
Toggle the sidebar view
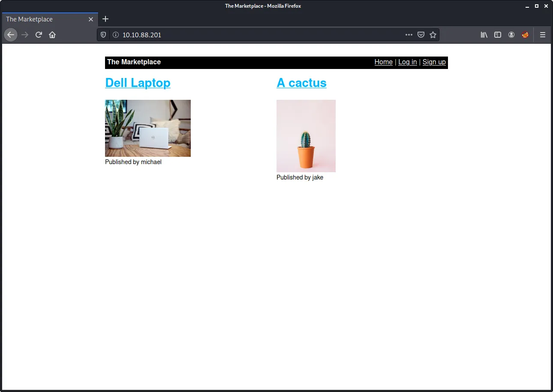[x=498, y=35]
